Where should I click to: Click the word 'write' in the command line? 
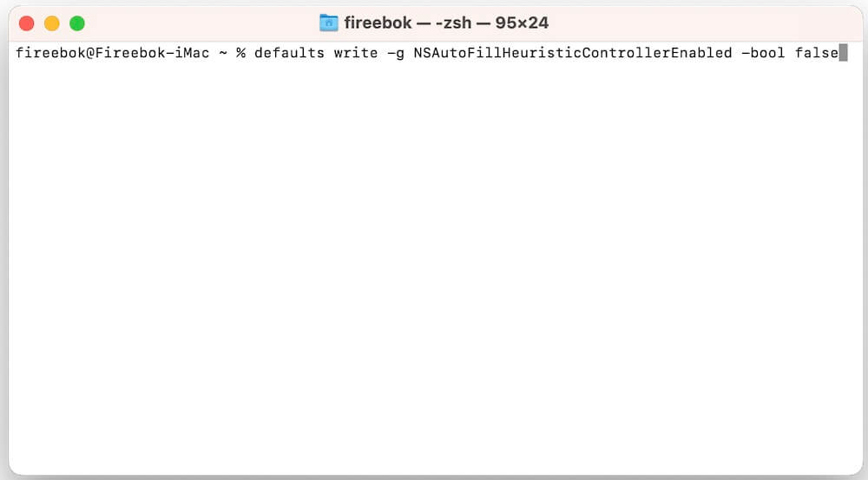(356, 53)
